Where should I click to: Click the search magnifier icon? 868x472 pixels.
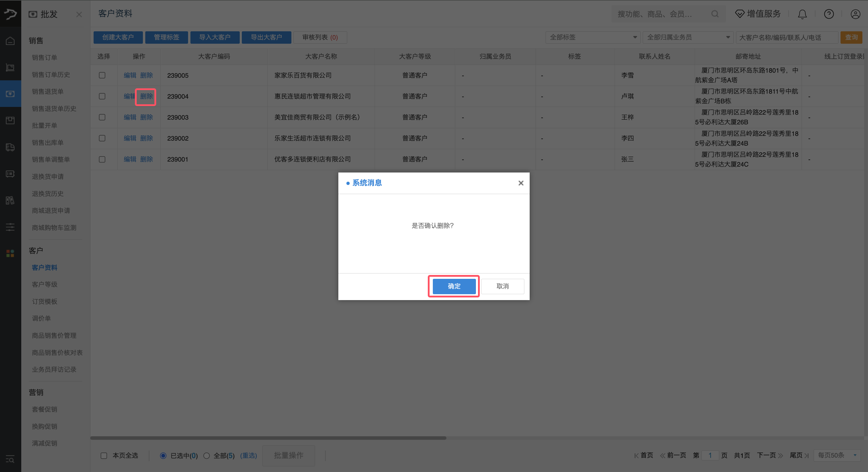[x=715, y=14]
